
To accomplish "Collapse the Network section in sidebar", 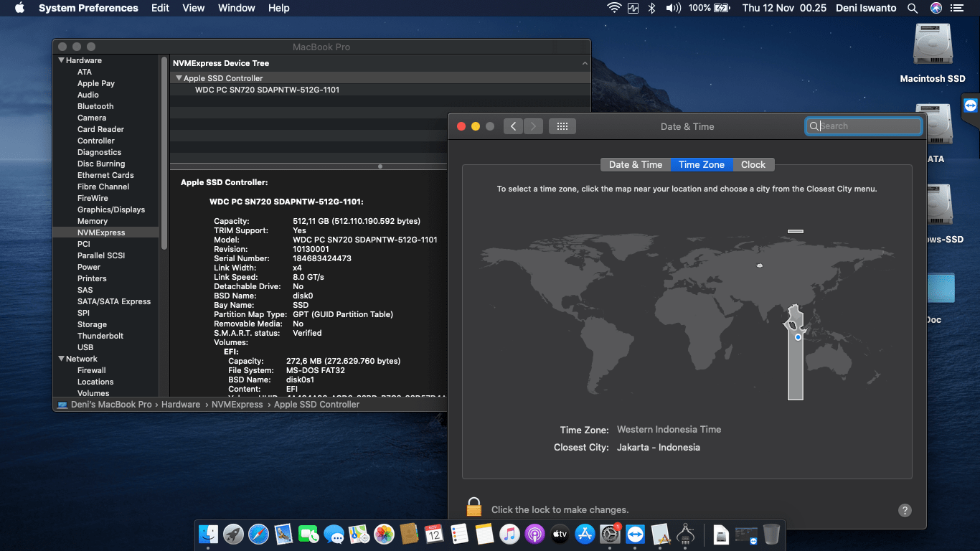I will pyautogui.click(x=61, y=359).
